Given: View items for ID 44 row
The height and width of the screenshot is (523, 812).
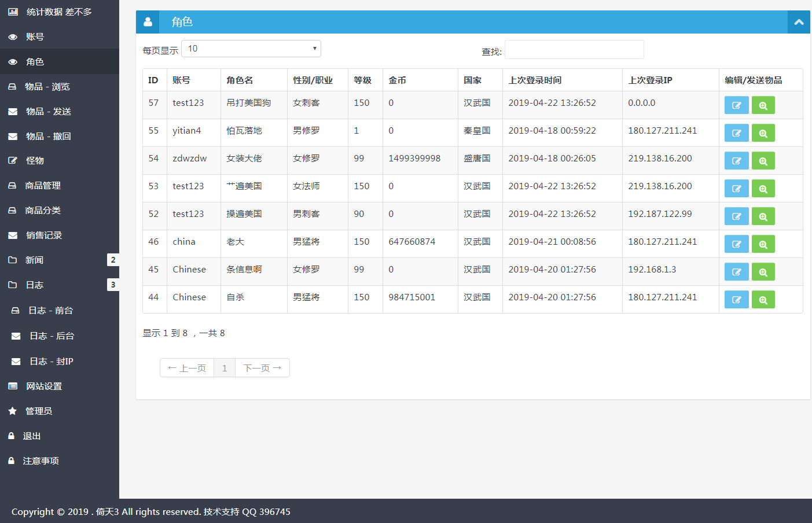Looking at the screenshot, I should [x=763, y=300].
